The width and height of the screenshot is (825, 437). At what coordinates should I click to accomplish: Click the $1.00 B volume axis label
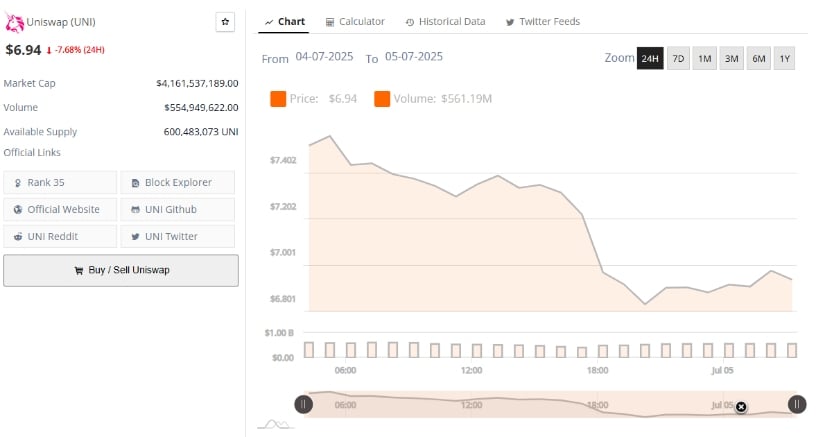[x=279, y=333]
